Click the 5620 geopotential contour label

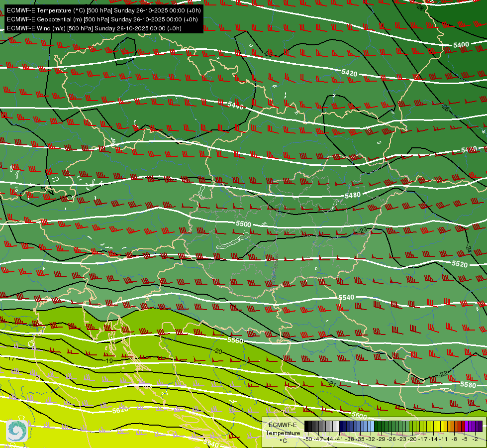[x=120, y=410]
